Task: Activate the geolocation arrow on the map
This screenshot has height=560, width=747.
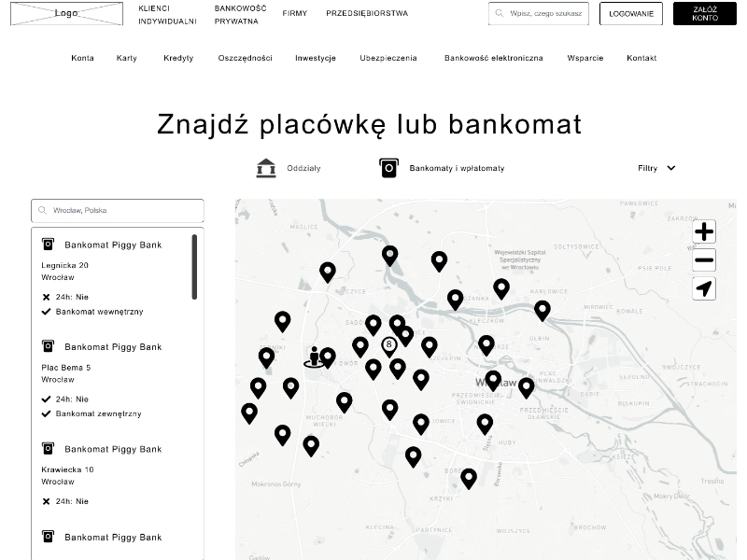Action: point(704,288)
